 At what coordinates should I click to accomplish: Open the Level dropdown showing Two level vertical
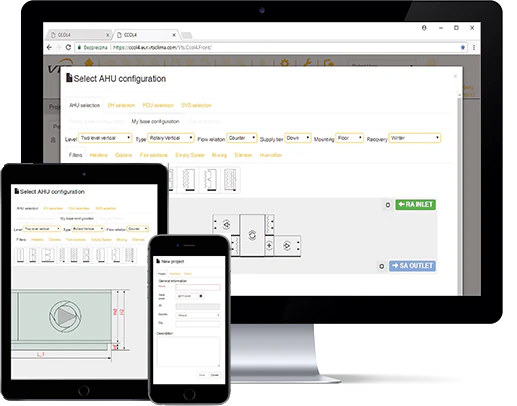coord(105,138)
